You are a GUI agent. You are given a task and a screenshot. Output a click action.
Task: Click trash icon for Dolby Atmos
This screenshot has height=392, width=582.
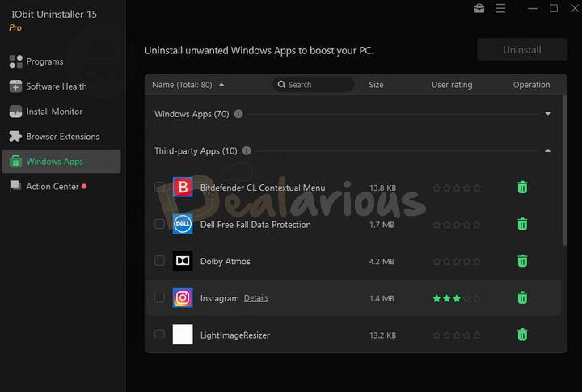522,261
